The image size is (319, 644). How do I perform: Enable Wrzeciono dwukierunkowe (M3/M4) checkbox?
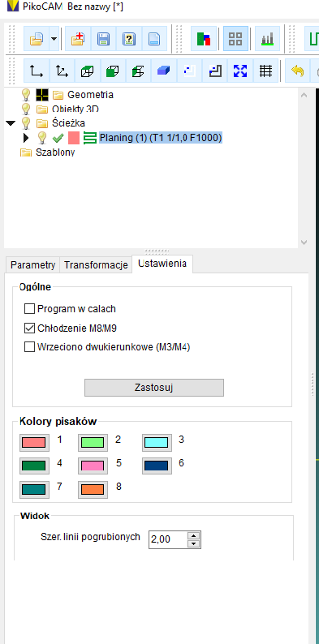point(29,347)
